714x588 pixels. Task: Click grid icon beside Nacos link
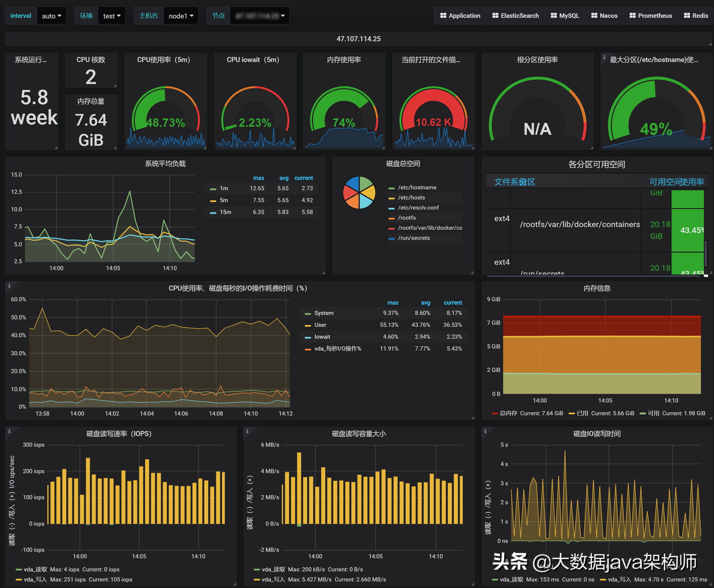594,15
